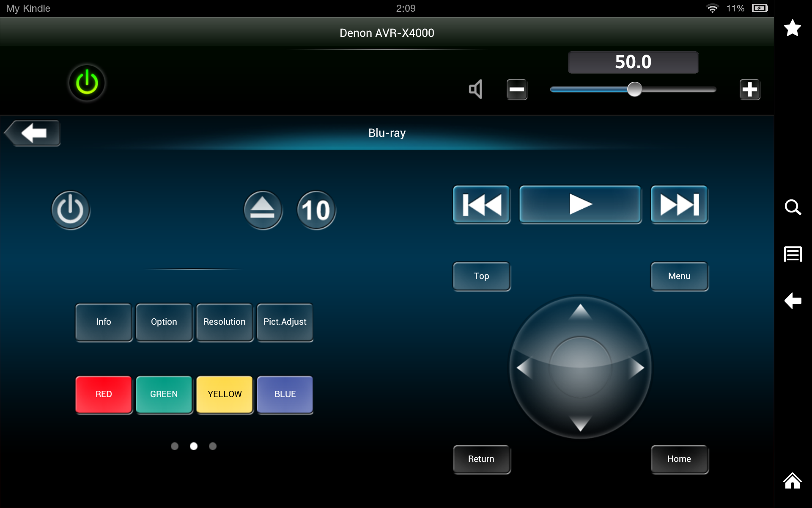Eject the Blu-ray disc
812x508 pixels.
tap(263, 210)
